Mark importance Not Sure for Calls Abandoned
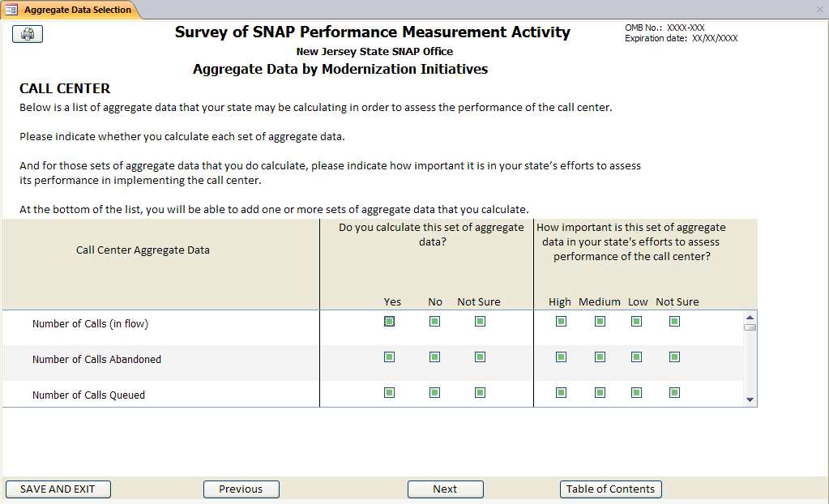The height and width of the screenshot is (504, 829). tap(674, 357)
